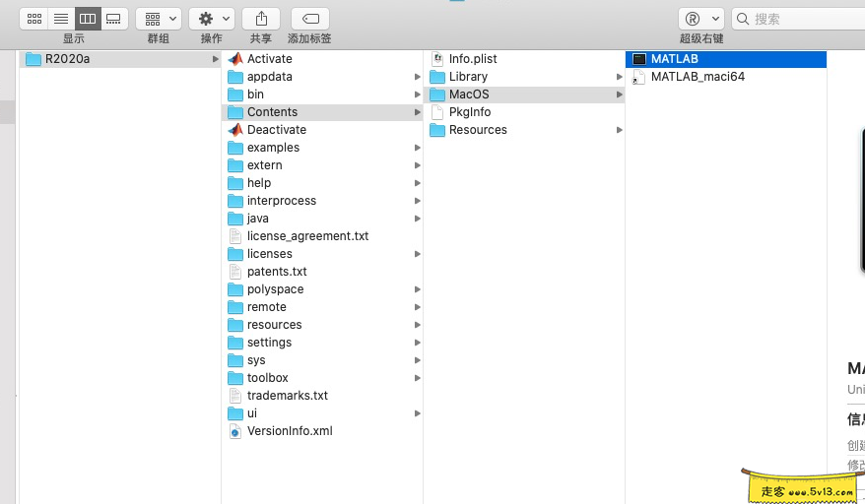Select the column view button

87,19
